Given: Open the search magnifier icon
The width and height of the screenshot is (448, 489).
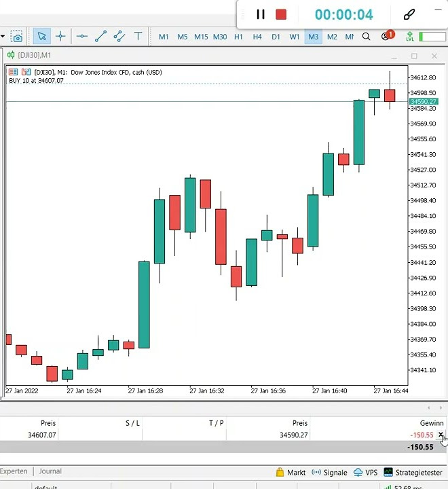Looking at the screenshot, I should [367, 37].
